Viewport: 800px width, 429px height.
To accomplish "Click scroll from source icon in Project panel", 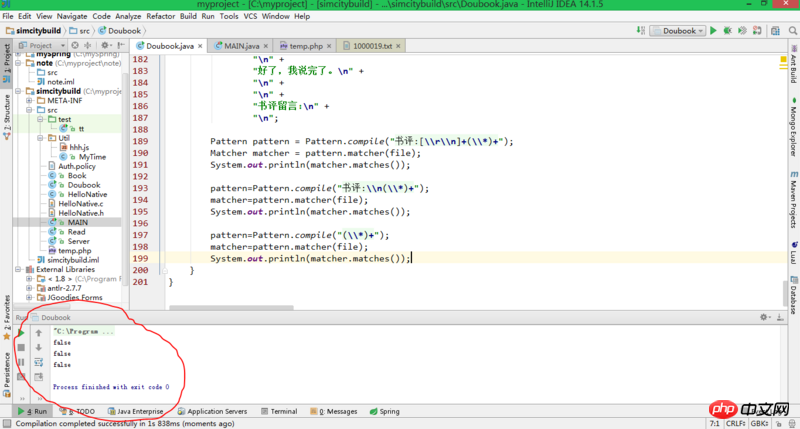I will click(x=75, y=45).
